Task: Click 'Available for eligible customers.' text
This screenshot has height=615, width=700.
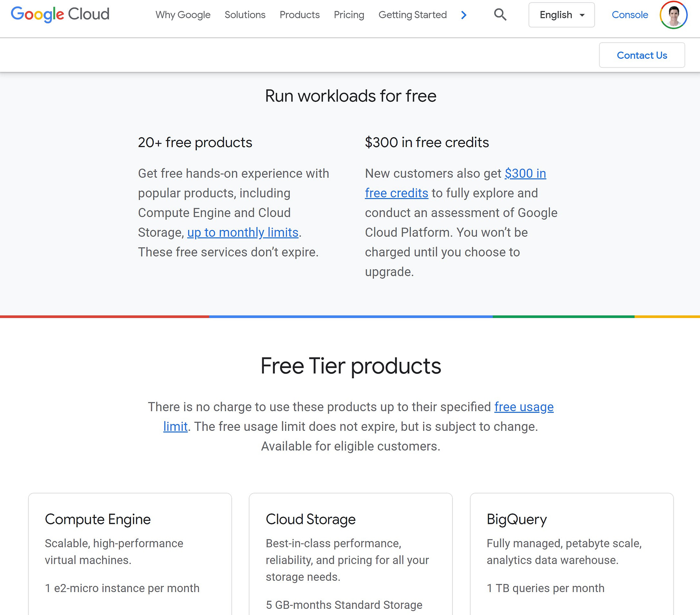Action: [351, 446]
